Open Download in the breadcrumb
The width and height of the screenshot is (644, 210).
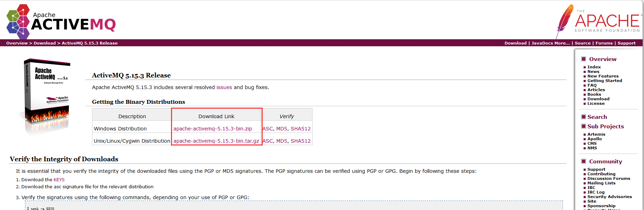pyautogui.click(x=45, y=43)
